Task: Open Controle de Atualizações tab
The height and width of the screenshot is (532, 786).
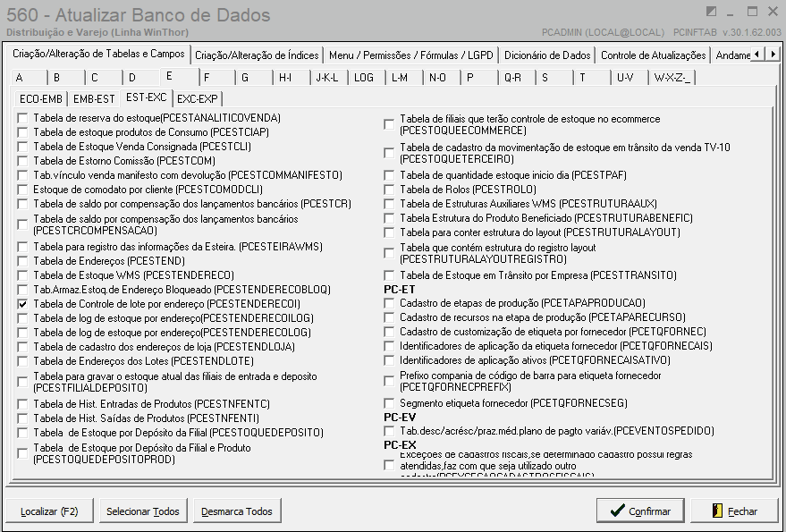Action: (653, 55)
